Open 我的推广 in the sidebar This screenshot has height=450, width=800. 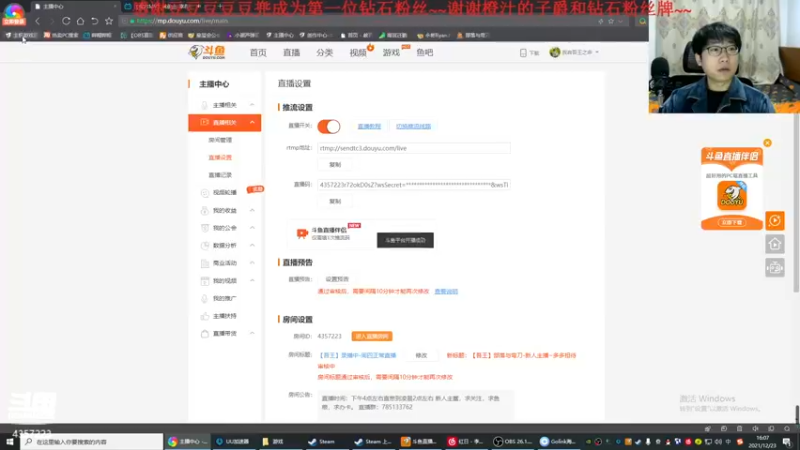tap(224, 298)
